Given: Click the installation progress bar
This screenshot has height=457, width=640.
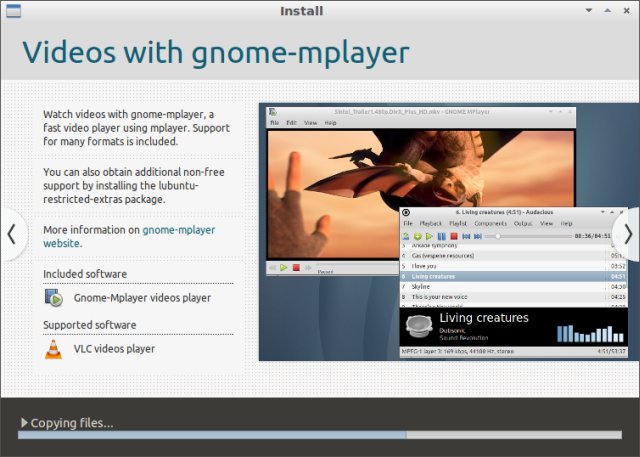Looking at the screenshot, I should tap(320, 435).
